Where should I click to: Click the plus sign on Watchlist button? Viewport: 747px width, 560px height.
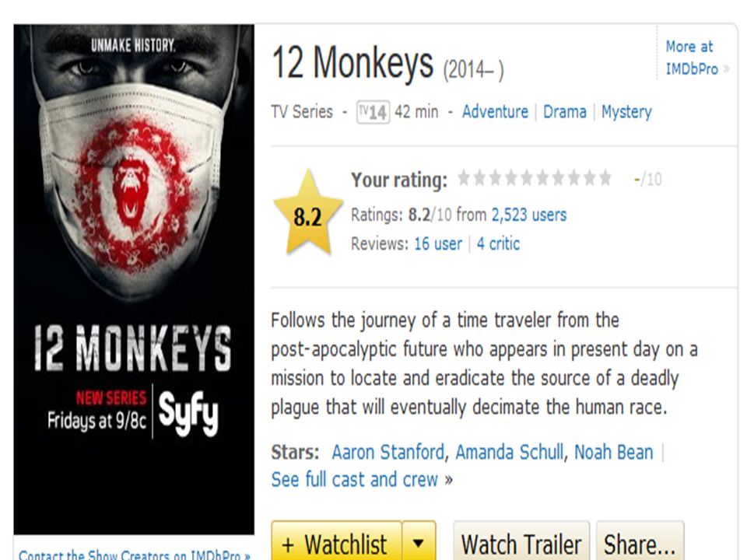(x=287, y=544)
